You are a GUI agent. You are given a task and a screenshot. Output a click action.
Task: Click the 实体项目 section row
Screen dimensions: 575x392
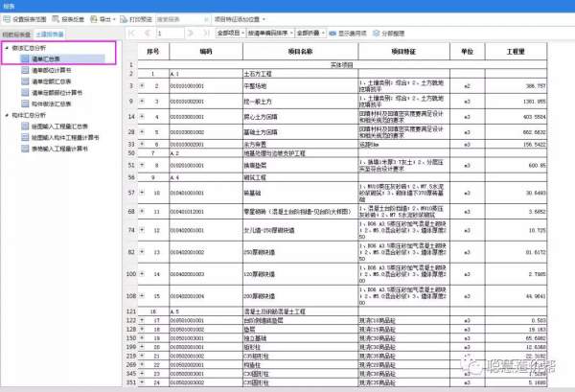pyautogui.click(x=342, y=65)
